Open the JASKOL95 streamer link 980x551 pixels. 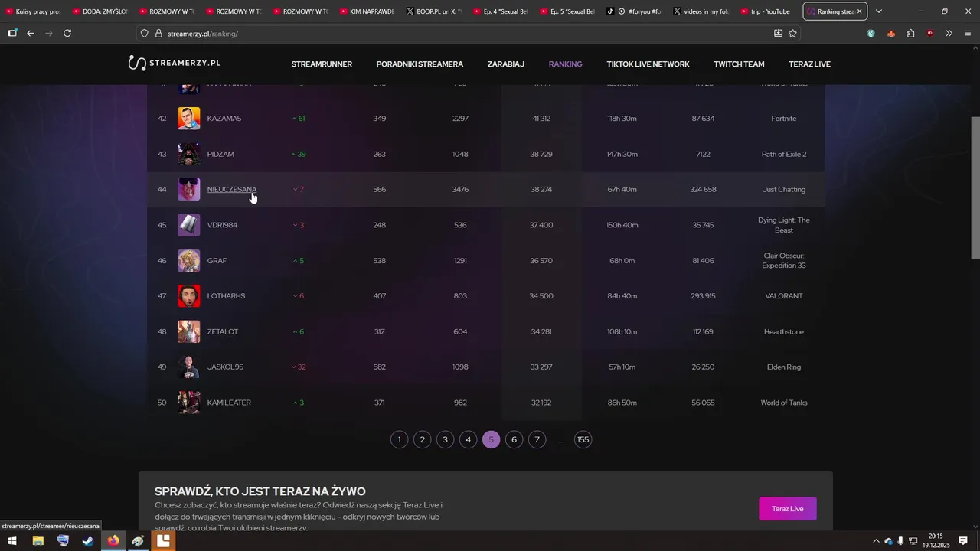(225, 367)
